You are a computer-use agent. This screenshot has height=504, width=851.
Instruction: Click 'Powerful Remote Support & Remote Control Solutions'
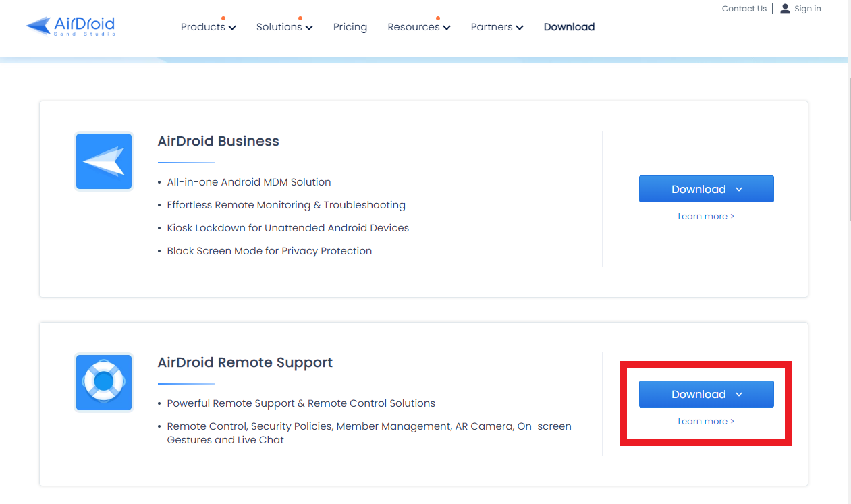[x=301, y=403]
